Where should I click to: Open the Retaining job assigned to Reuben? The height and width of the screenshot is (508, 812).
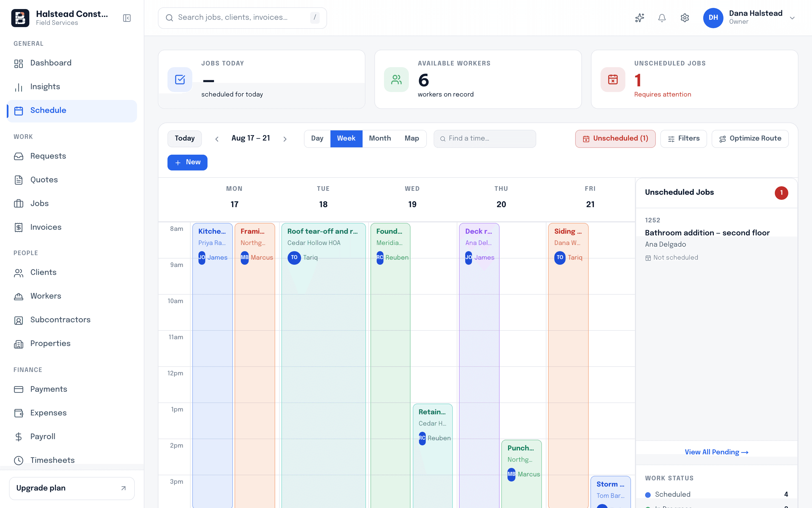pos(433,456)
